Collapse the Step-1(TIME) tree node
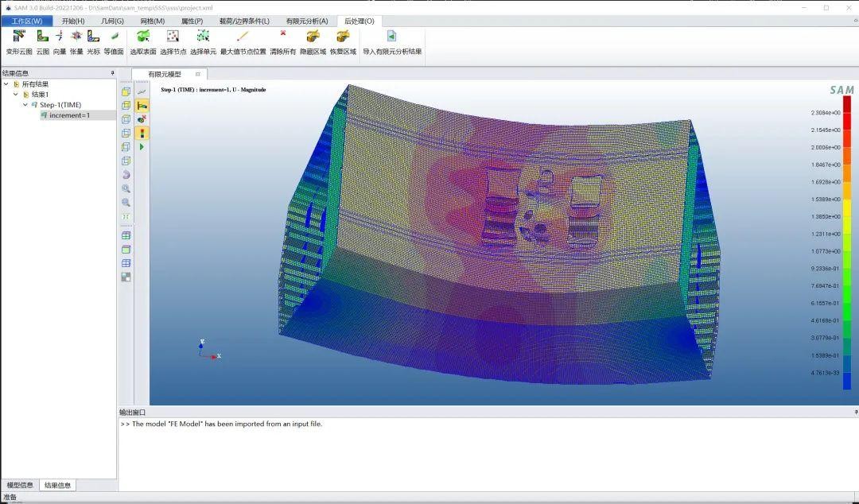The image size is (859, 504). coord(25,105)
